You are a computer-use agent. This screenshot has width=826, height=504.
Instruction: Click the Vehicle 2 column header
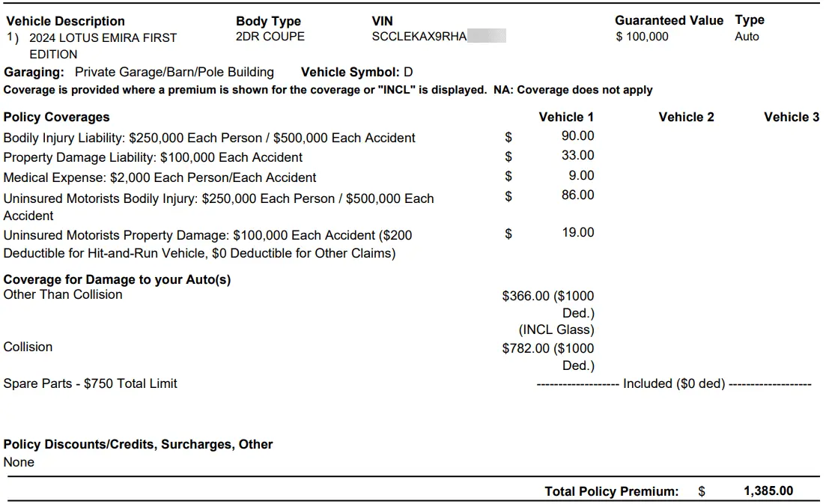pos(686,117)
